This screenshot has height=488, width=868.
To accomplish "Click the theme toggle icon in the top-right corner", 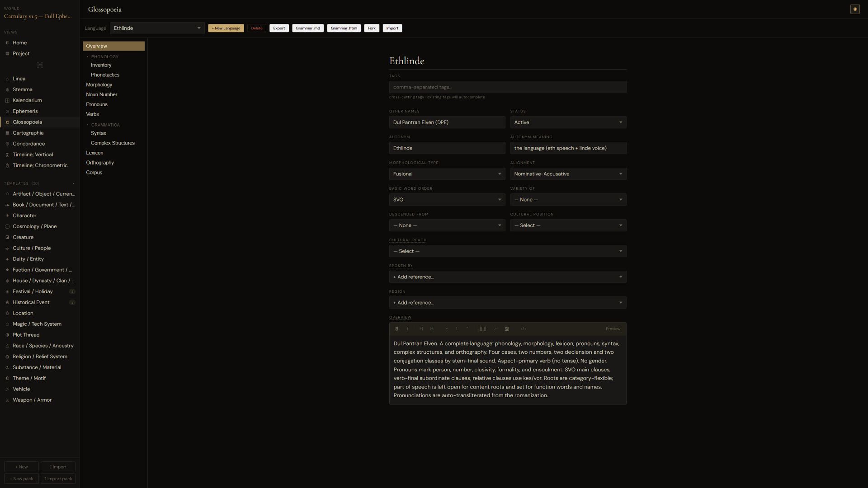I will (854, 9).
